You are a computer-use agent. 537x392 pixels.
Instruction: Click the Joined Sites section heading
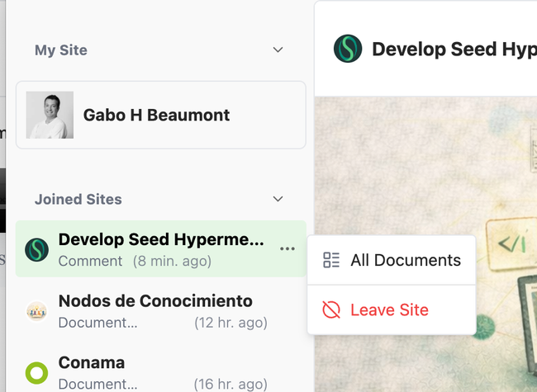pos(78,199)
